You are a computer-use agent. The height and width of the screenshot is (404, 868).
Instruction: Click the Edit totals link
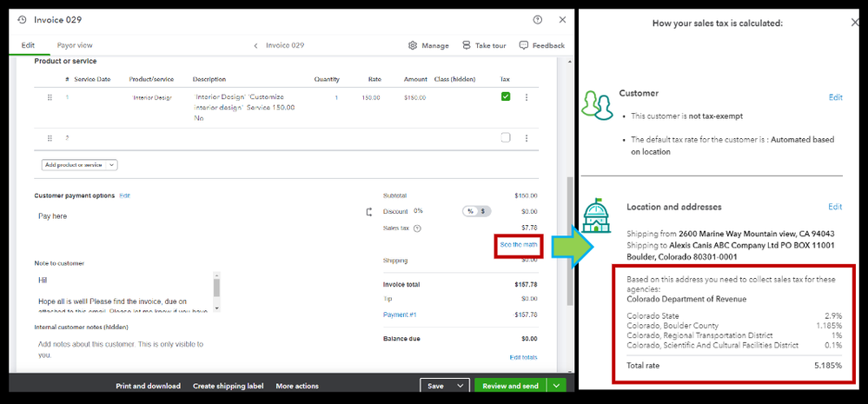523,357
